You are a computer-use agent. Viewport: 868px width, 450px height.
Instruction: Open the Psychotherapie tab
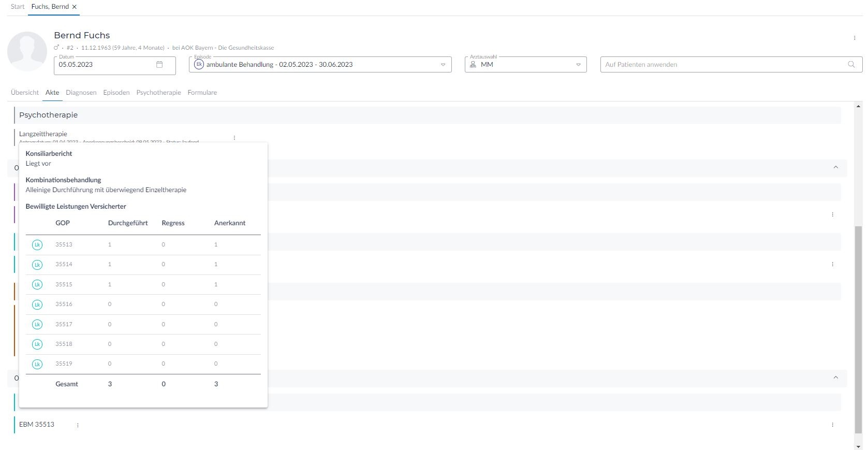(x=158, y=93)
